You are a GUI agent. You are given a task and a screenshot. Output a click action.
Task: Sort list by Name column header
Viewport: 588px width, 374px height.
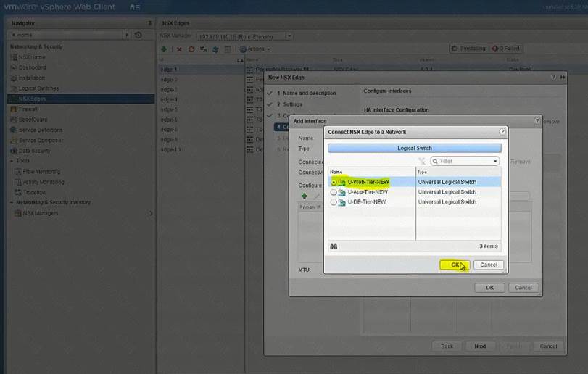[370, 172]
